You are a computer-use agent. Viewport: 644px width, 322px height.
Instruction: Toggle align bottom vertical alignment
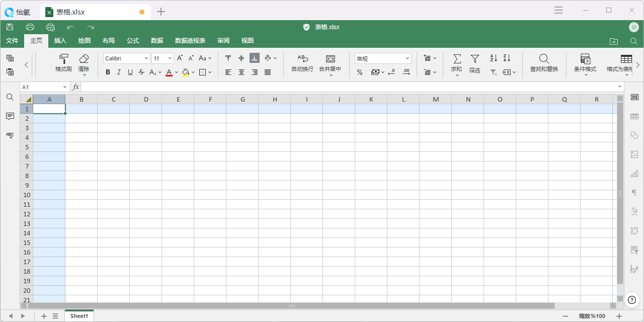[255, 58]
